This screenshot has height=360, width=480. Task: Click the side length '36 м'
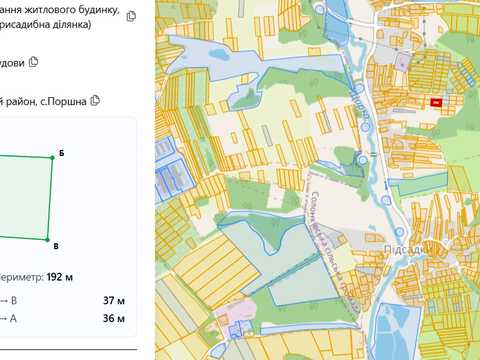(114, 318)
